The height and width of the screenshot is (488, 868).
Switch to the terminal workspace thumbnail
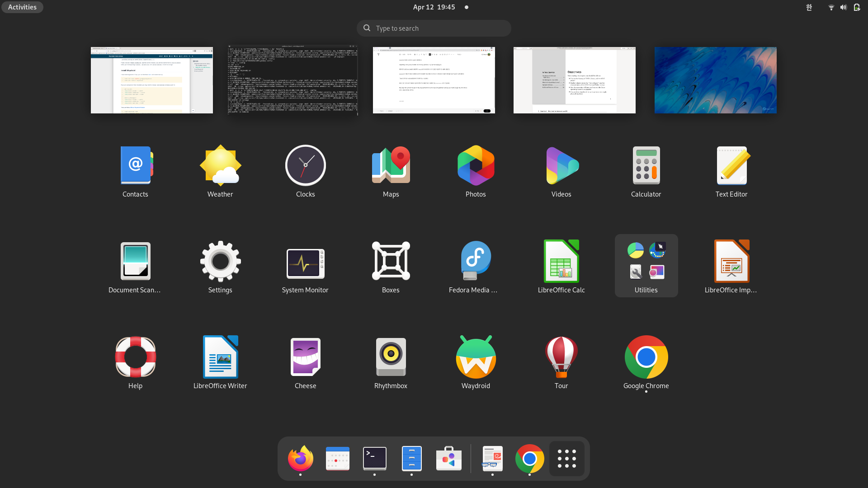(x=293, y=80)
